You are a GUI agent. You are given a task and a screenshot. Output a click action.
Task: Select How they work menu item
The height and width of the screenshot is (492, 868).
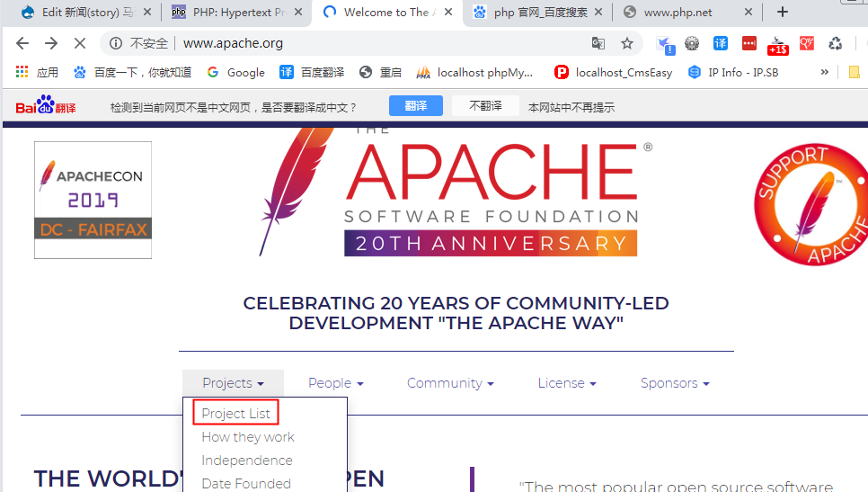pos(248,437)
